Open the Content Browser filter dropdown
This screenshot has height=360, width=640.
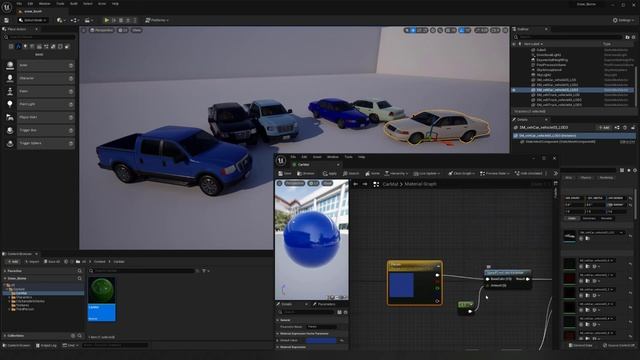[x=206, y=271]
